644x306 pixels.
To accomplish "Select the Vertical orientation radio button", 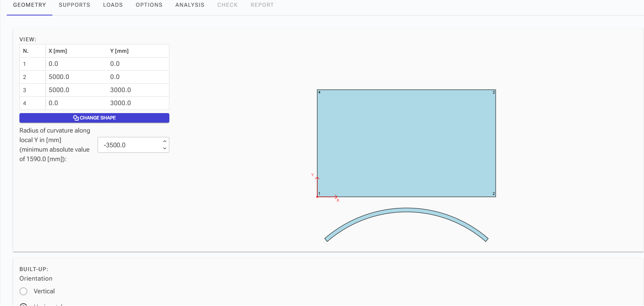I will pos(24,291).
